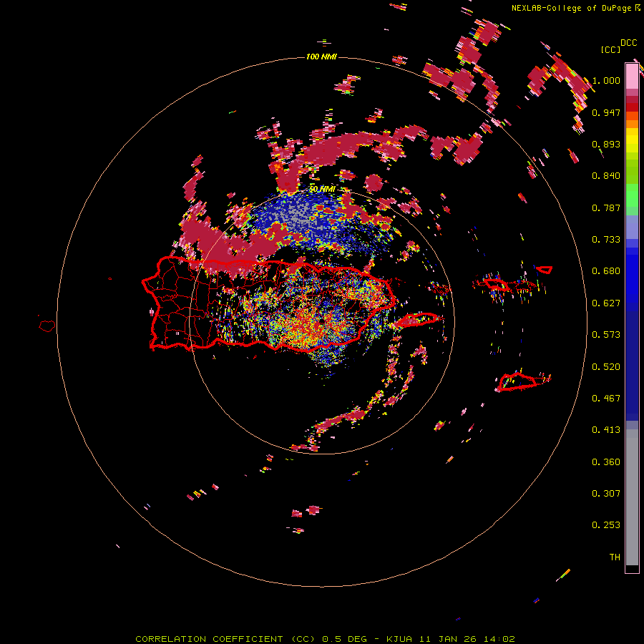Click the 0.733 color scale value
This screenshot has height=644, width=644.
pyautogui.click(x=606, y=240)
